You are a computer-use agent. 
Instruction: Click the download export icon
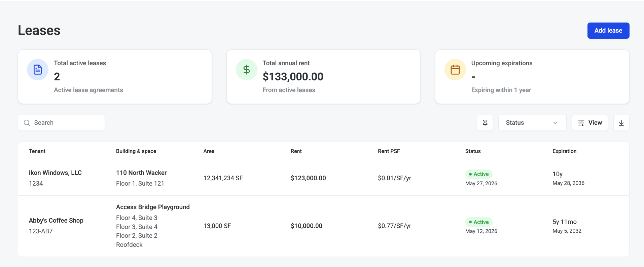click(621, 123)
